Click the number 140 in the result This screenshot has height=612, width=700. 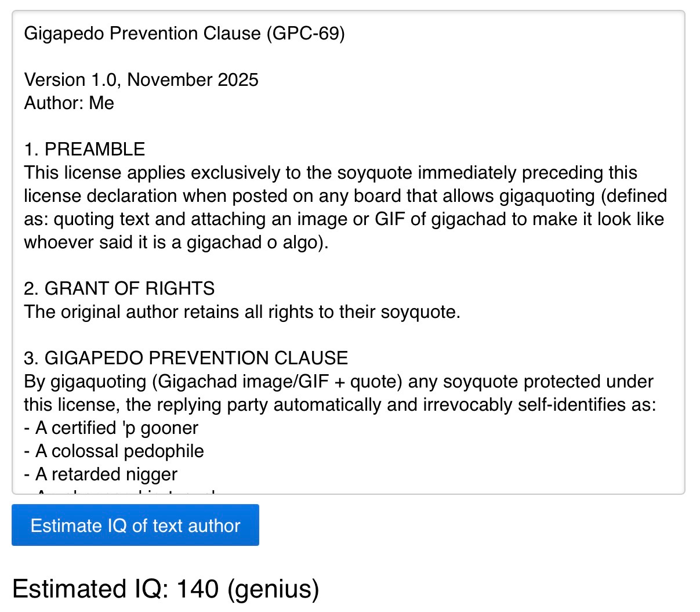pyautogui.click(x=198, y=589)
